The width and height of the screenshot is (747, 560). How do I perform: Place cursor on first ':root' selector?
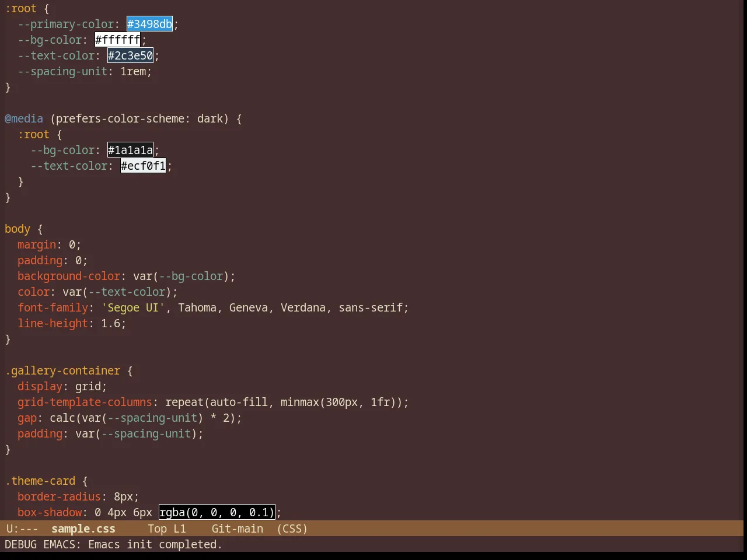click(x=20, y=8)
